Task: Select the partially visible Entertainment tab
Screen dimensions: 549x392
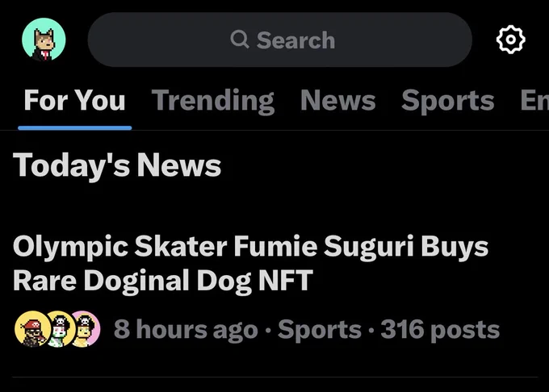Action: [534, 100]
